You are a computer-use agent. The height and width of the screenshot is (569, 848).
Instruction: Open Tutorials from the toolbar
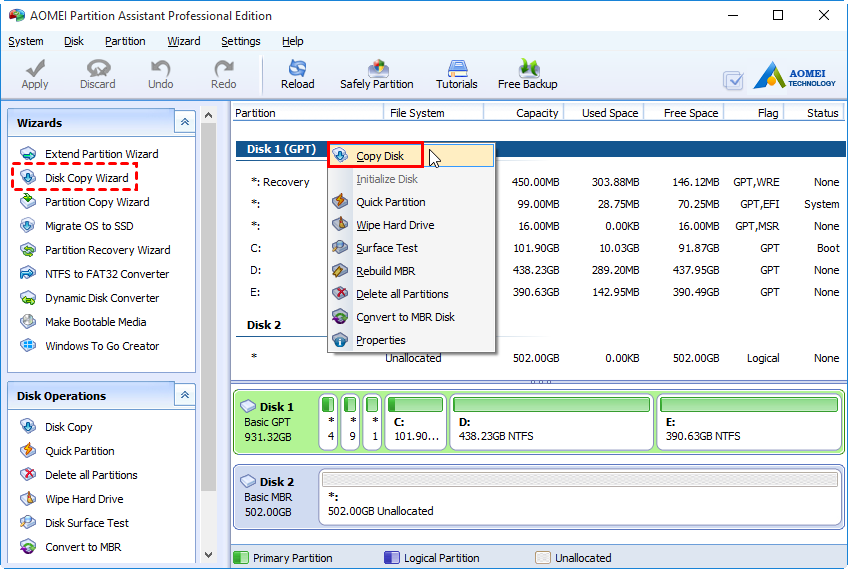(457, 74)
